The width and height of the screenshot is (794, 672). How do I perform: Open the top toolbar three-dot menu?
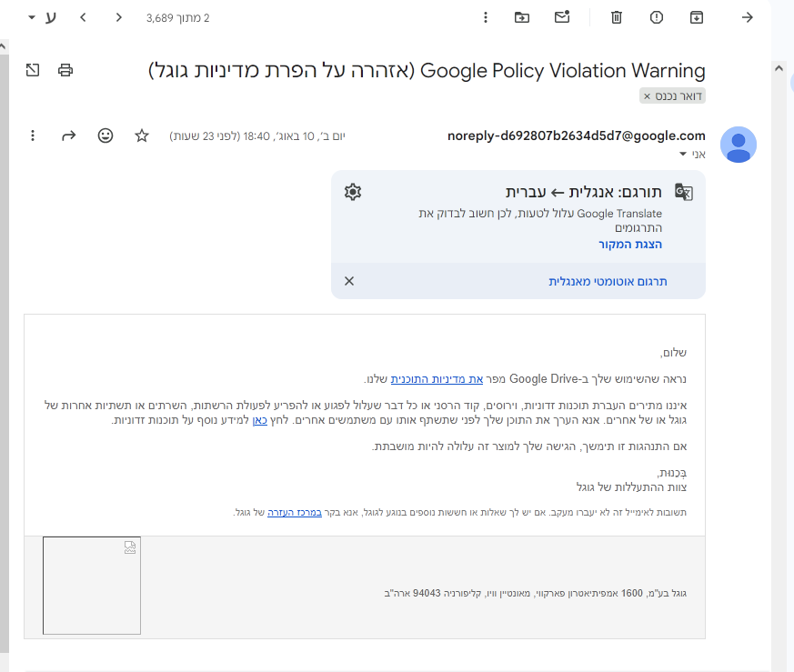pyautogui.click(x=485, y=17)
